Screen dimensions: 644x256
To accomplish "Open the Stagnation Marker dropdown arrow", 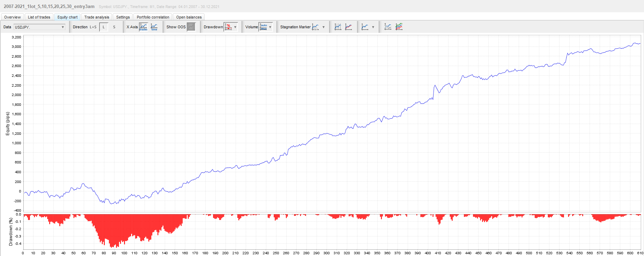I will pyautogui.click(x=324, y=27).
